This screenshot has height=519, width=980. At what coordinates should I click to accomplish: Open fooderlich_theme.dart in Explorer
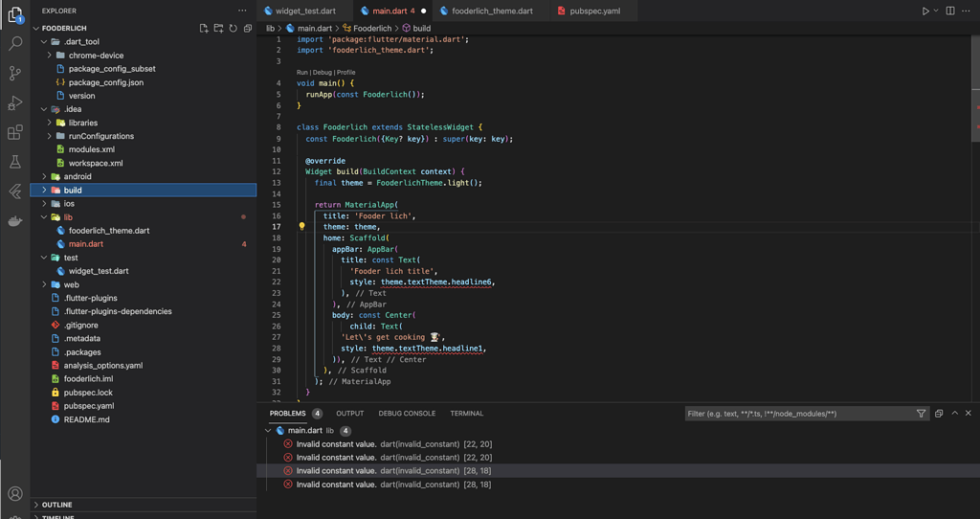[109, 231]
